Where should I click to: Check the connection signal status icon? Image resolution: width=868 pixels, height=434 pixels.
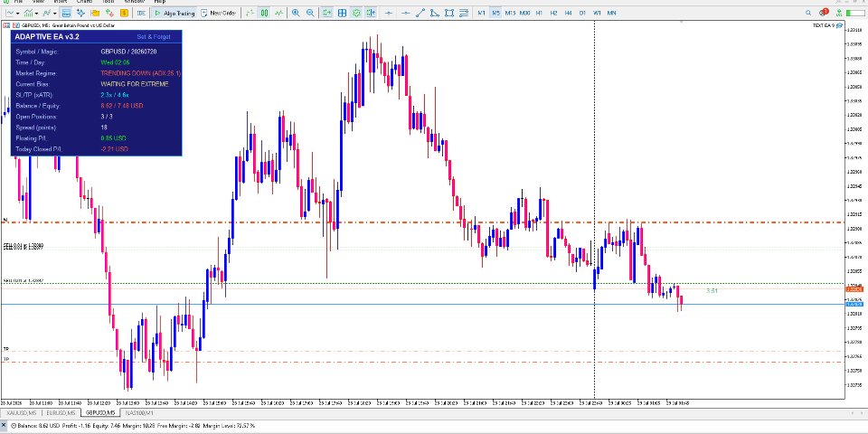coord(840,13)
